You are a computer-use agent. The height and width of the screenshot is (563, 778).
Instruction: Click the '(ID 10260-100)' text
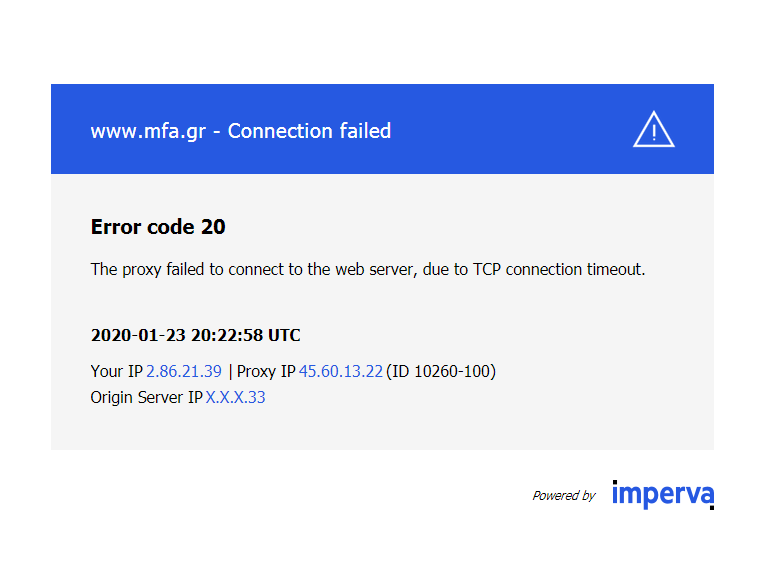(441, 371)
